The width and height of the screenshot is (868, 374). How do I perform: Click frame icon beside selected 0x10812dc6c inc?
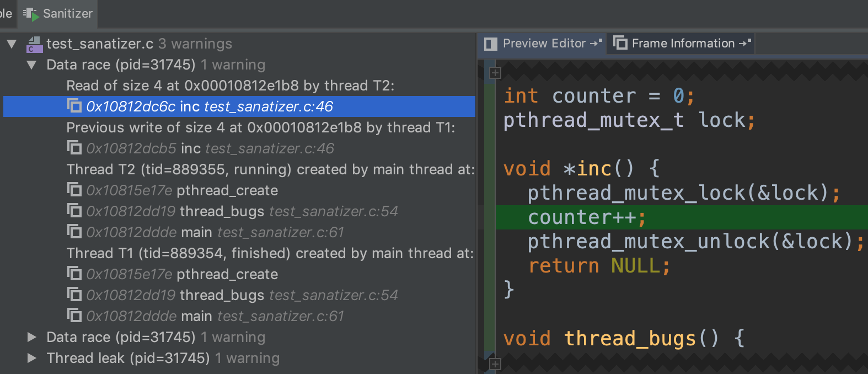tap(74, 106)
